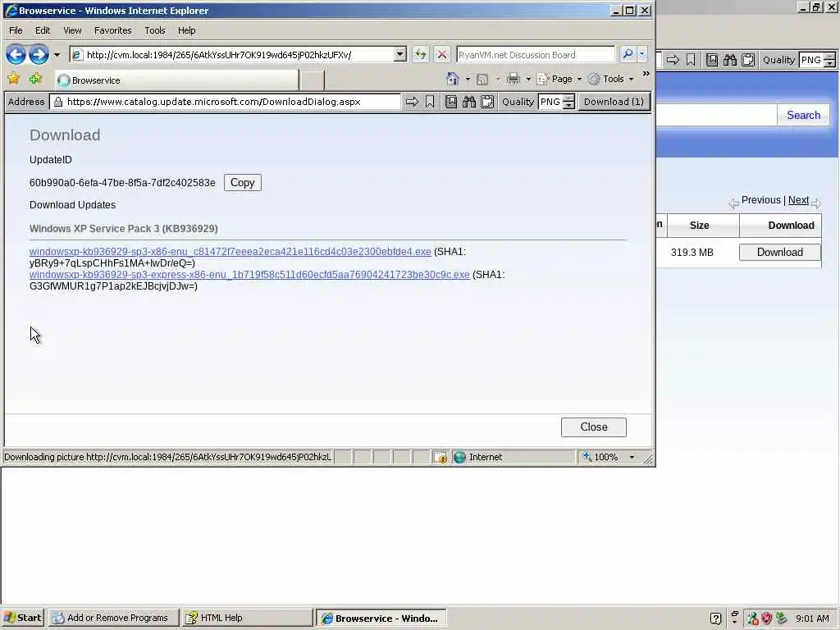
Task: Click the help question mark tray icon
Action: click(715, 619)
